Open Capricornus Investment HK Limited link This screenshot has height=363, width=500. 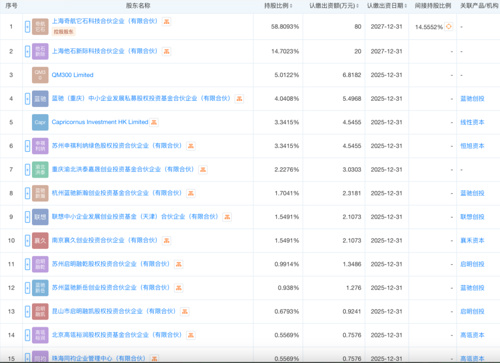[100, 122]
